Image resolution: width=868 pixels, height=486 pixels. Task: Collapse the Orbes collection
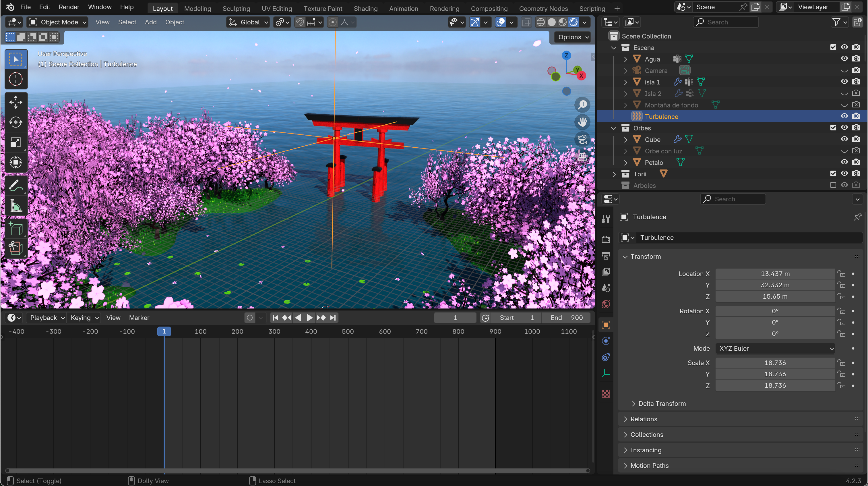(614, 128)
